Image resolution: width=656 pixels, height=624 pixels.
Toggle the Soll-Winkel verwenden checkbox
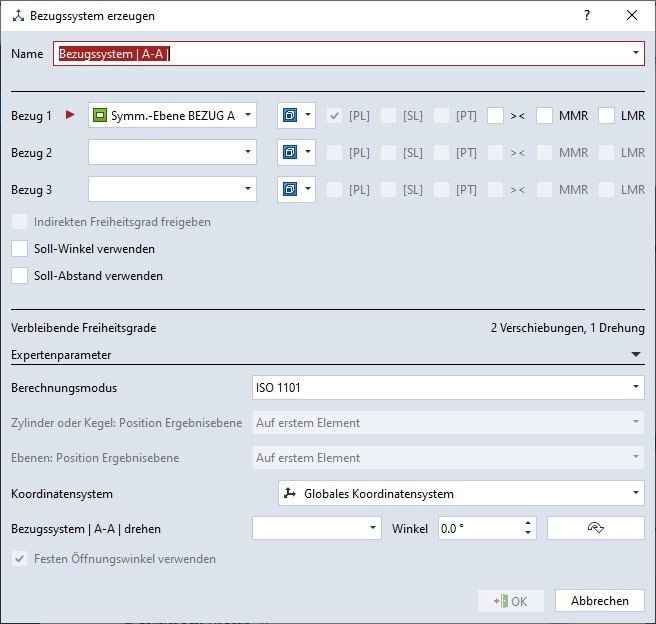click(x=19, y=249)
